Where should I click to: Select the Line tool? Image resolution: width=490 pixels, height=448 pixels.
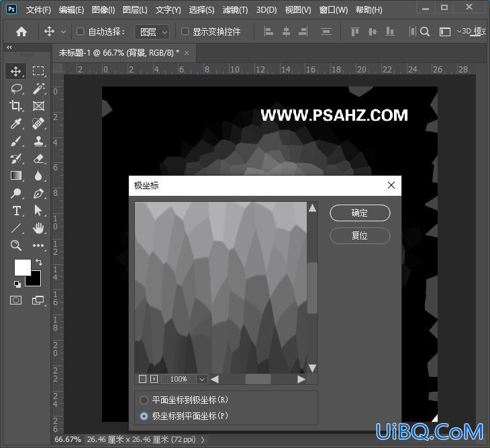click(15, 228)
